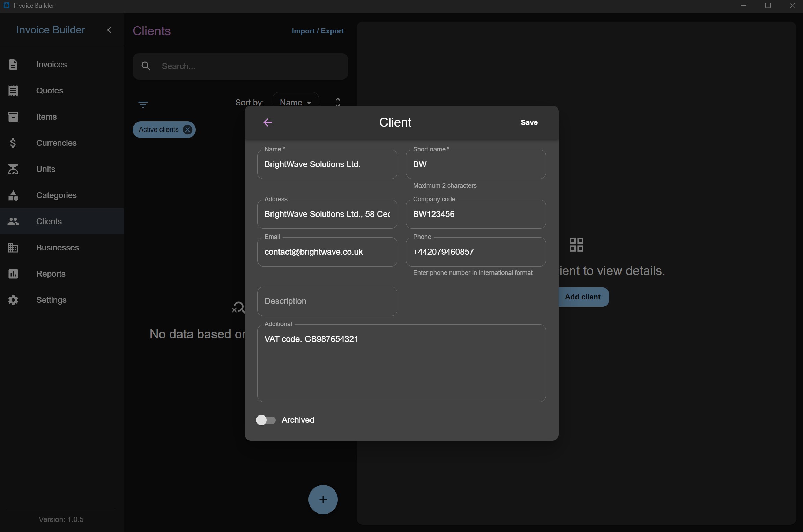Switch to Currencies section
The width and height of the screenshot is (803, 532).
tap(62, 143)
